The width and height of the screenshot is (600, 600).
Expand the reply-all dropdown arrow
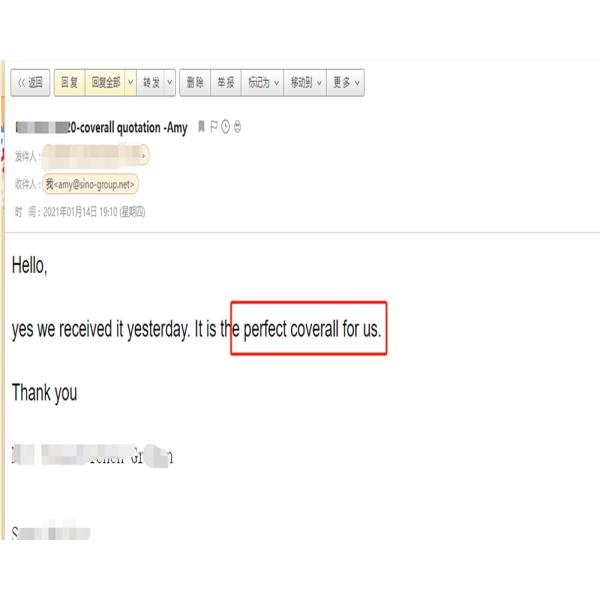pyautogui.click(x=130, y=82)
